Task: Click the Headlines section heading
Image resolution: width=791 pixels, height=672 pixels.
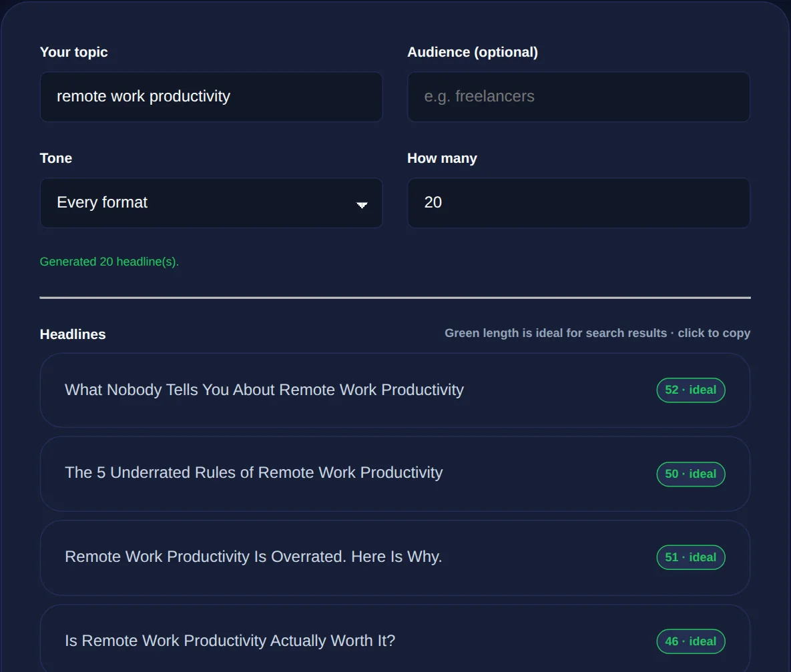Action: pyautogui.click(x=73, y=334)
